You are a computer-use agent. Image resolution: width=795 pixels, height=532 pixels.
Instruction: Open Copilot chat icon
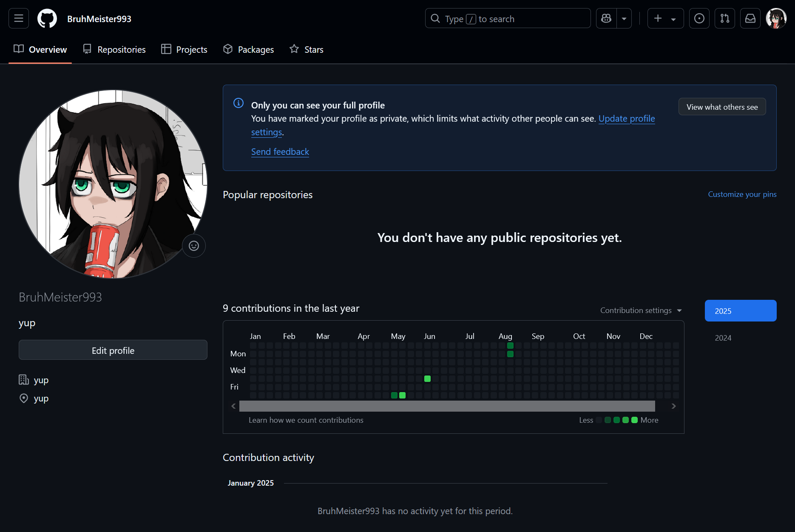click(606, 18)
